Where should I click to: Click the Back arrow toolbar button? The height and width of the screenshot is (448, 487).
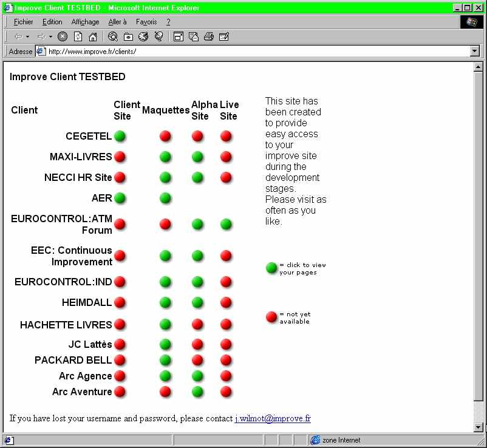(x=19, y=36)
